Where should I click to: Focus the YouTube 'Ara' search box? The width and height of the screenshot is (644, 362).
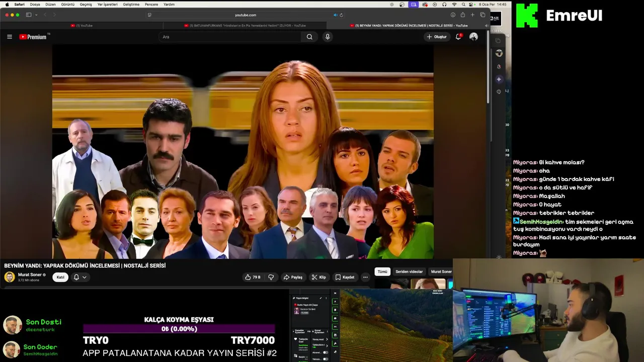pyautogui.click(x=230, y=37)
